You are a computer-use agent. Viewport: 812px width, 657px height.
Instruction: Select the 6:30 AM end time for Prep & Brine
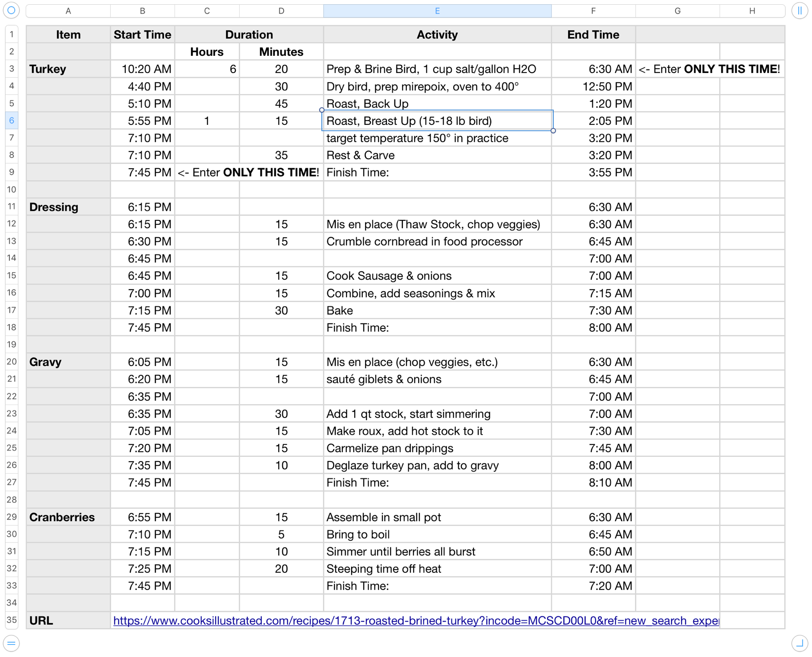tap(593, 69)
